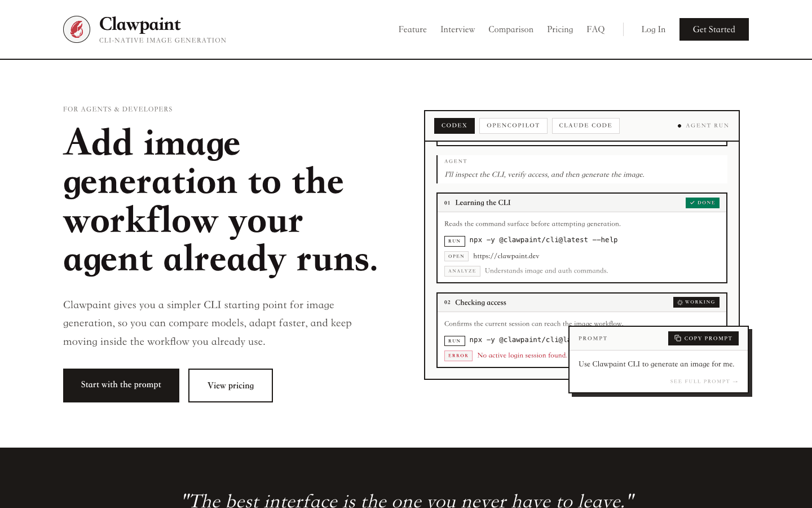Click Start with the prompt button
The height and width of the screenshot is (508, 812).
(x=121, y=386)
